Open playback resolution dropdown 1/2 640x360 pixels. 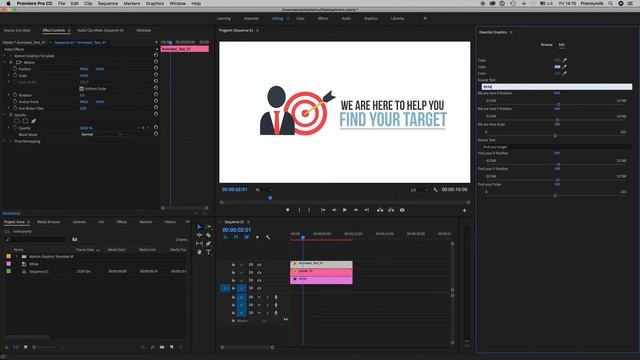pyautogui.click(x=419, y=190)
